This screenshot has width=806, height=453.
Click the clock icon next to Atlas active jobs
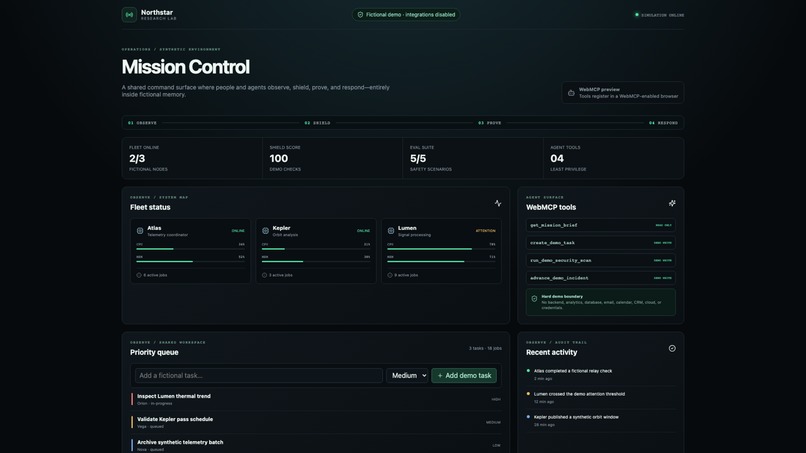click(x=139, y=275)
